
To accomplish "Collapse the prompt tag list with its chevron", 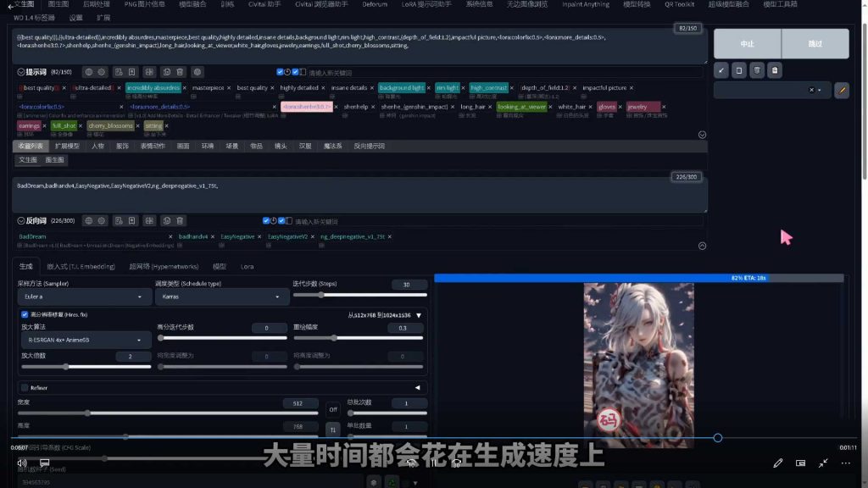I will [x=702, y=135].
